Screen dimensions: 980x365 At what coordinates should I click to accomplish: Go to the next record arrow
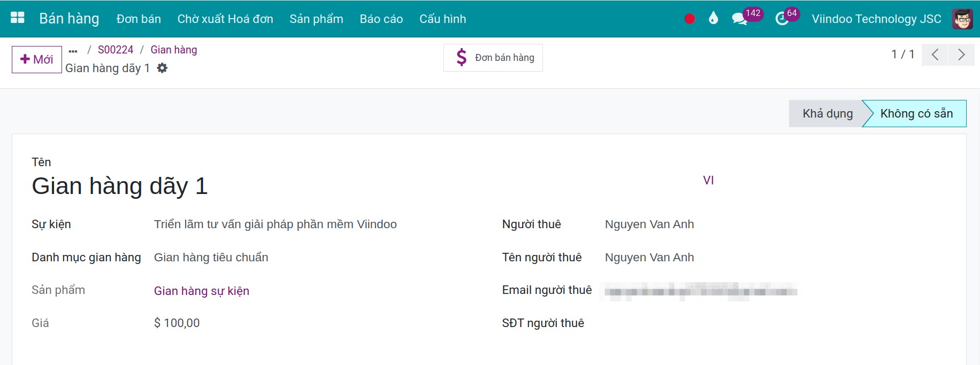coord(961,55)
